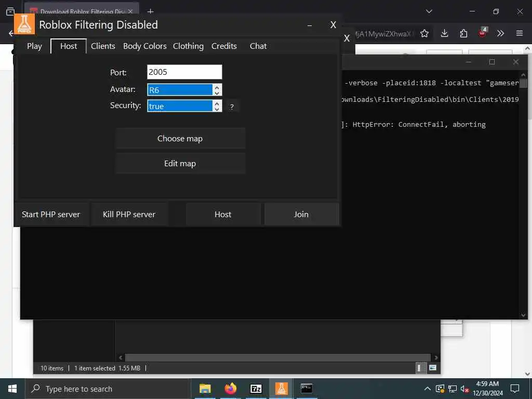Open Firefox downloads panel
This screenshot has width=532, height=399.
point(445,33)
